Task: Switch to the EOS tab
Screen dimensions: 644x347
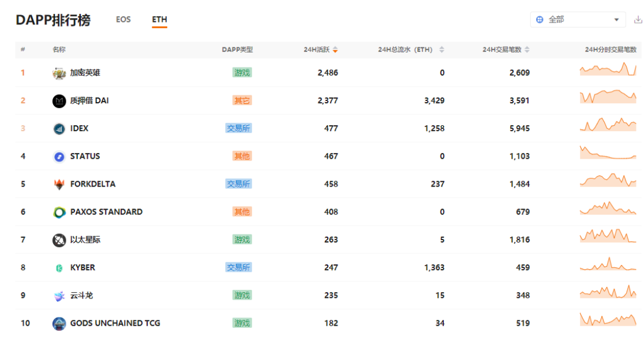Action: 123,19
